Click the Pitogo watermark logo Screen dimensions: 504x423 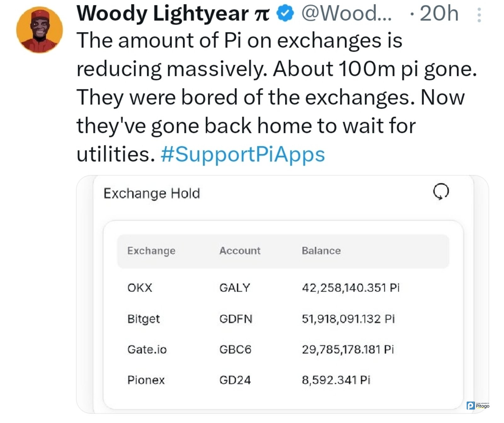coord(478,405)
